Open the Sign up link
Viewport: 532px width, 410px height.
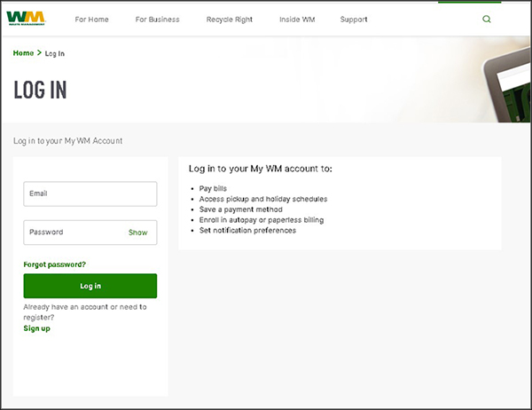click(x=36, y=328)
